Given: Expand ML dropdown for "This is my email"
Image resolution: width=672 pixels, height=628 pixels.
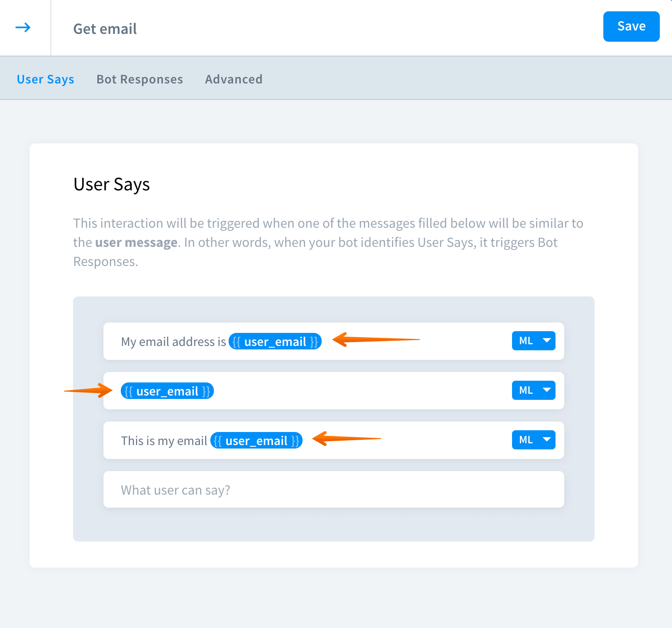Looking at the screenshot, I should click(533, 440).
